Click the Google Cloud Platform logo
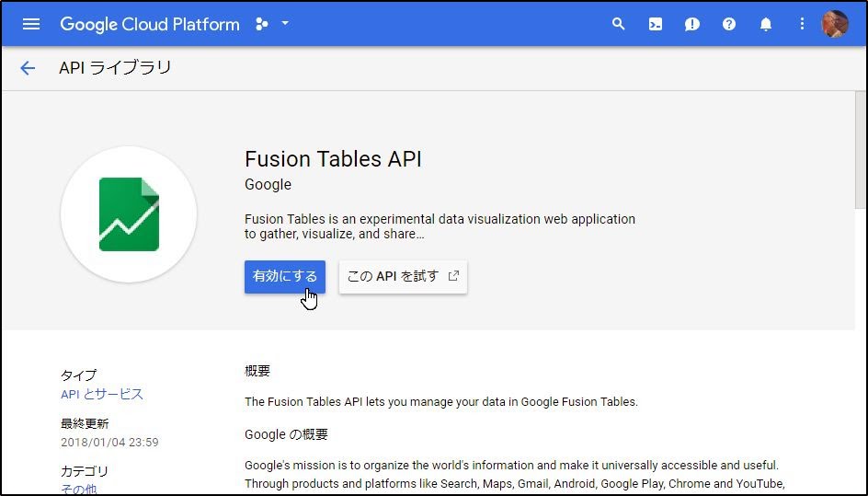868x496 pixels. (150, 24)
